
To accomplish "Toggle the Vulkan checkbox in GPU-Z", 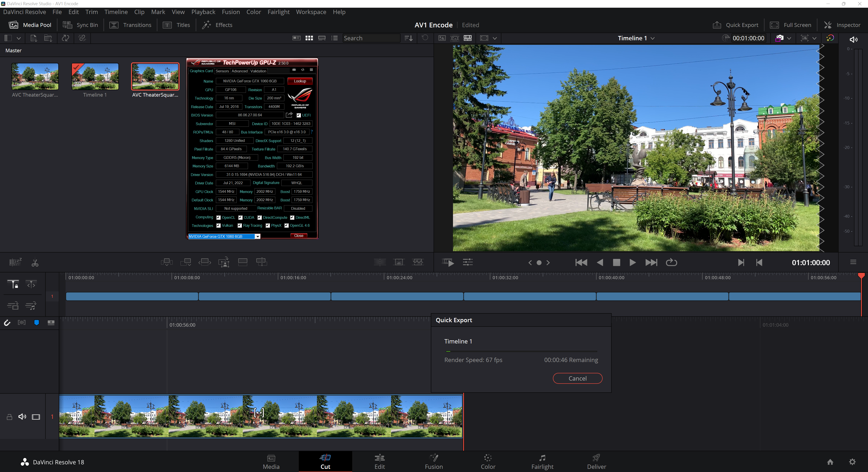I will tap(218, 226).
